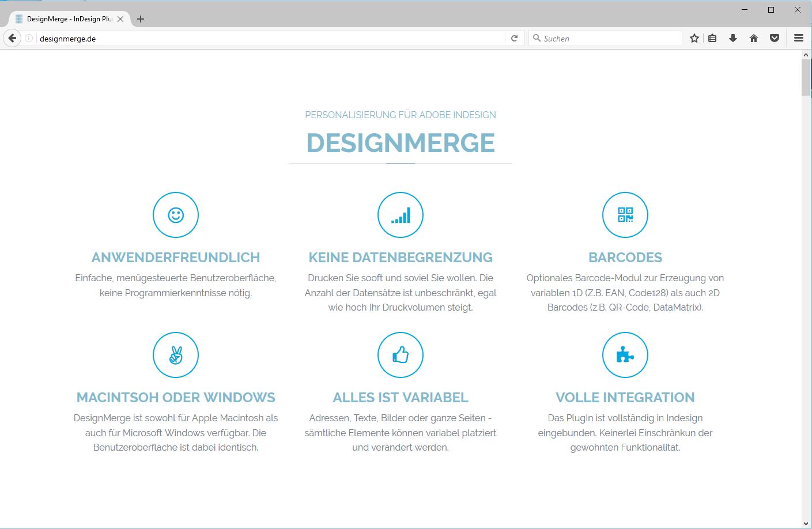Click inside the Suchen search field
812x529 pixels.
(x=605, y=38)
